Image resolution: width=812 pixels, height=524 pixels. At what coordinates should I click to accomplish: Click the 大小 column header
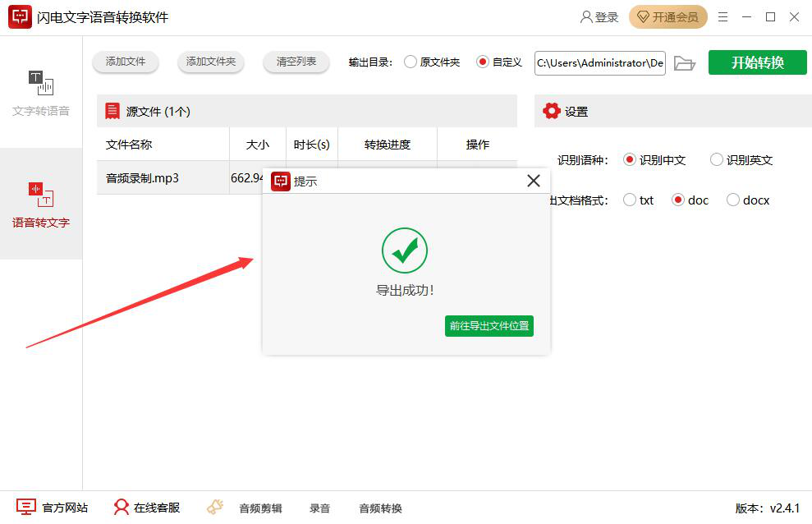click(x=257, y=145)
